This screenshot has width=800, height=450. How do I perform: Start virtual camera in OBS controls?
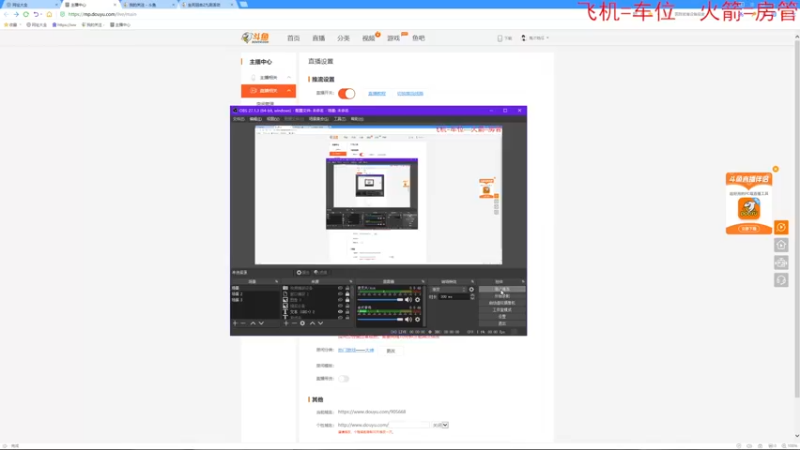[x=502, y=303]
